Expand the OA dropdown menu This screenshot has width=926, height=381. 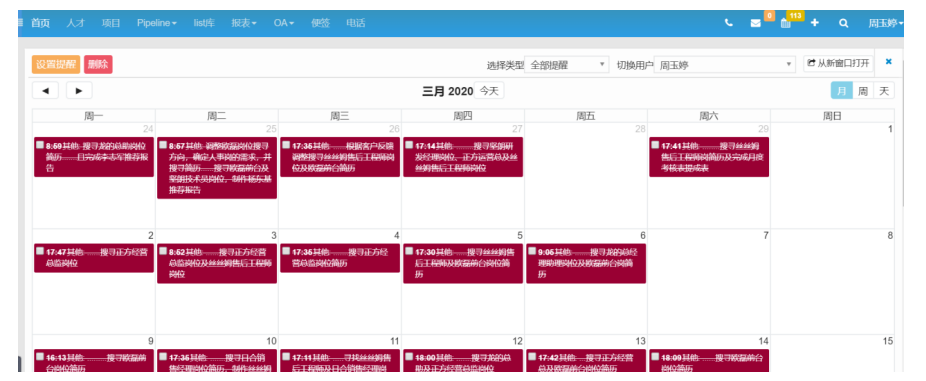coord(283,23)
